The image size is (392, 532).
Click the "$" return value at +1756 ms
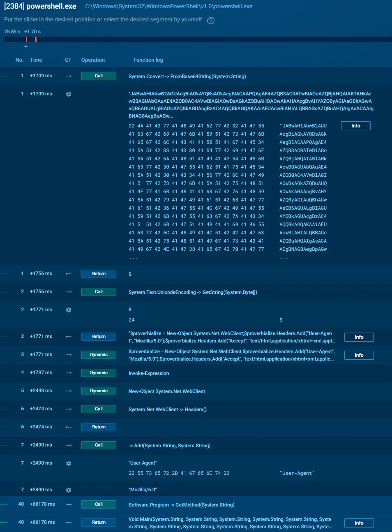[x=130, y=274]
